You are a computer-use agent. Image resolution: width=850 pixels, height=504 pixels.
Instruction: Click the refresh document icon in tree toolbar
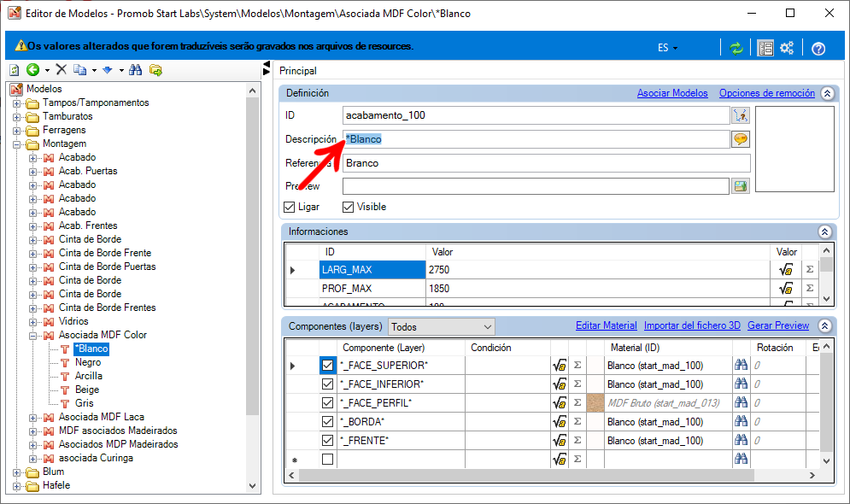pos(15,70)
